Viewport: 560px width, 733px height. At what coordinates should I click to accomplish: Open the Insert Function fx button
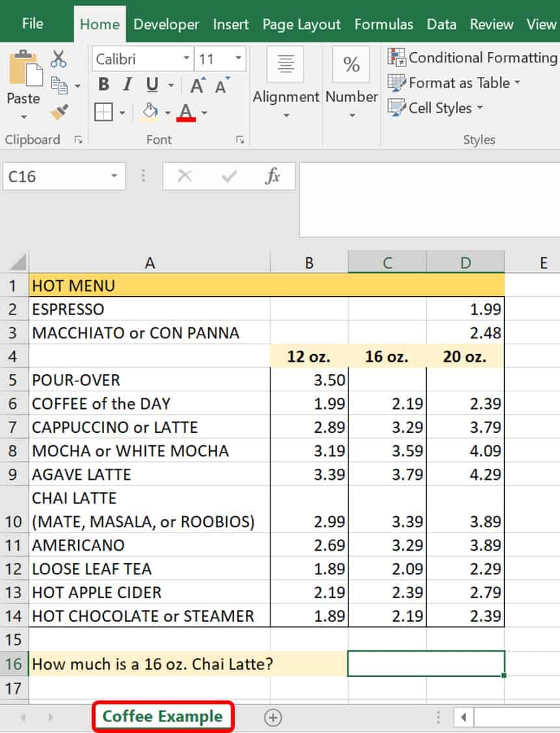273,176
